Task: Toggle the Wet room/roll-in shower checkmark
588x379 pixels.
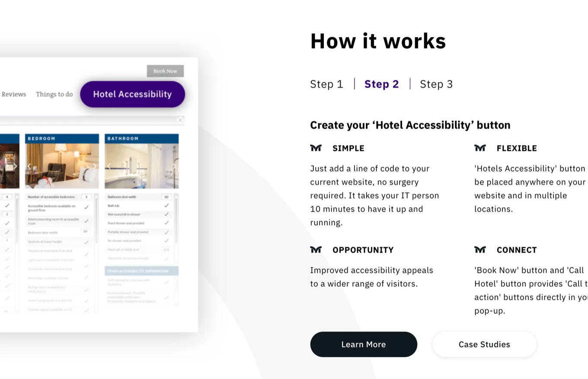Action: [x=166, y=214]
